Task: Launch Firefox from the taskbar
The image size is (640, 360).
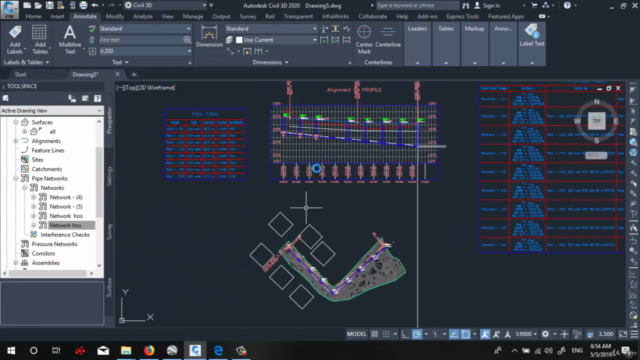Action: tap(149, 351)
